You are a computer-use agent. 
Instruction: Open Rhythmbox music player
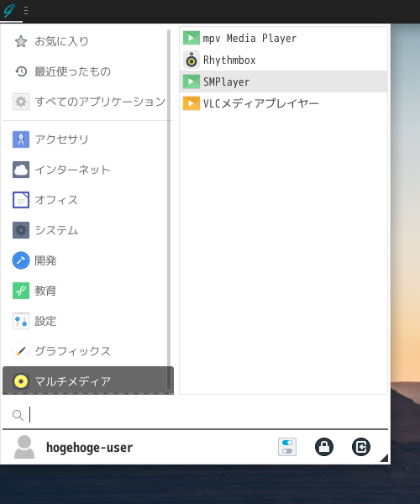283,60
